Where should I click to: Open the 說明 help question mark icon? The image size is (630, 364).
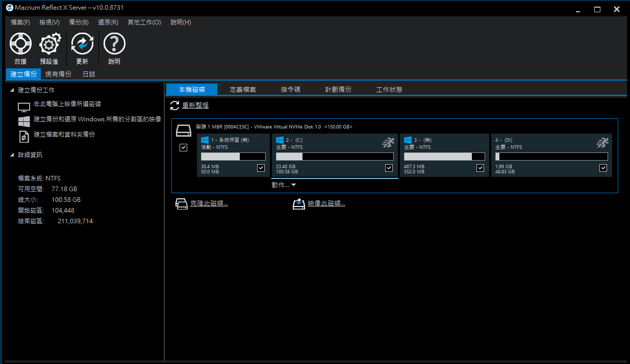(114, 44)
